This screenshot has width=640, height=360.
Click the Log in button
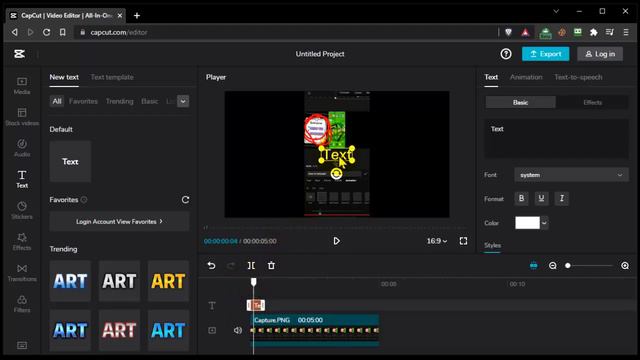point(600,54)
